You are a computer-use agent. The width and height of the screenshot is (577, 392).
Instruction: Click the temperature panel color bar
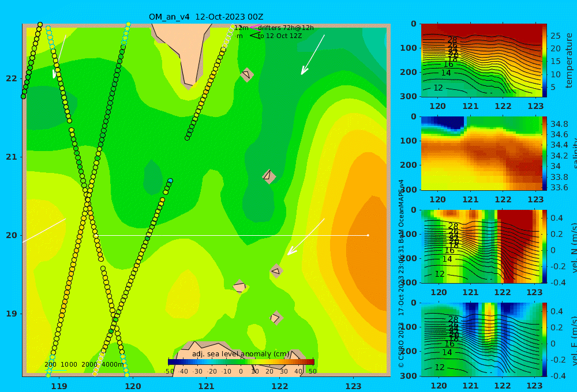click(544, 61)
